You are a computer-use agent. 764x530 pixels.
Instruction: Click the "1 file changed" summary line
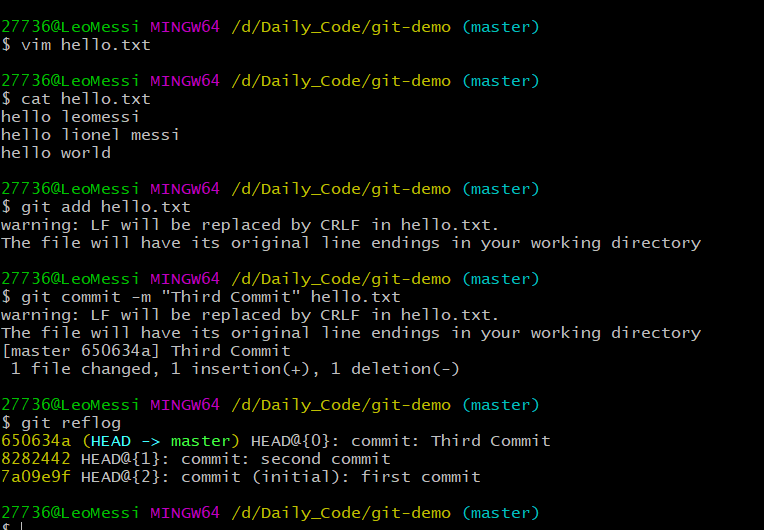point(235,369)
